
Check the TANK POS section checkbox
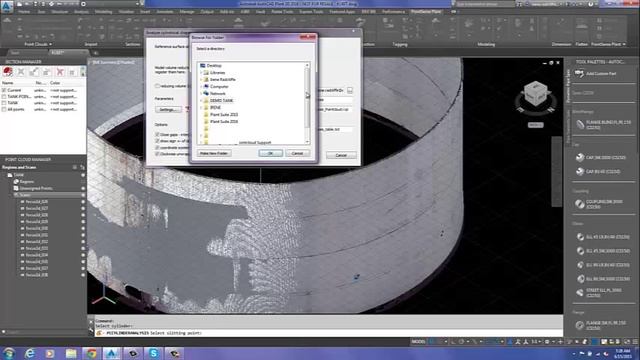4,97
